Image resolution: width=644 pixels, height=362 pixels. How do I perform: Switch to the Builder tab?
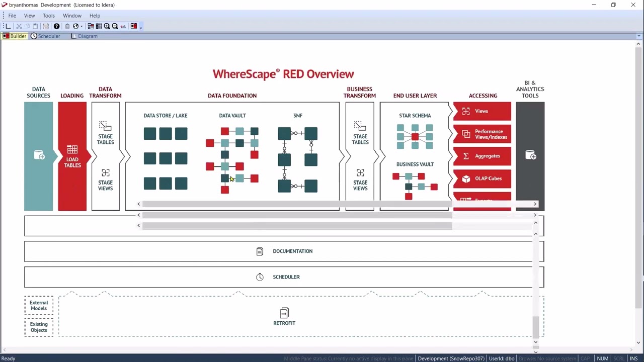[14, 36]
